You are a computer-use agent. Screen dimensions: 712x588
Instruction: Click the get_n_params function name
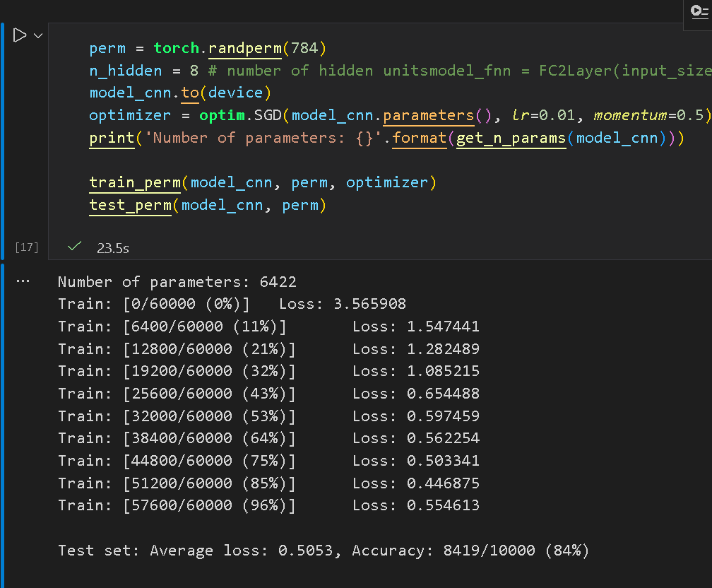click(x=511, y=138)
